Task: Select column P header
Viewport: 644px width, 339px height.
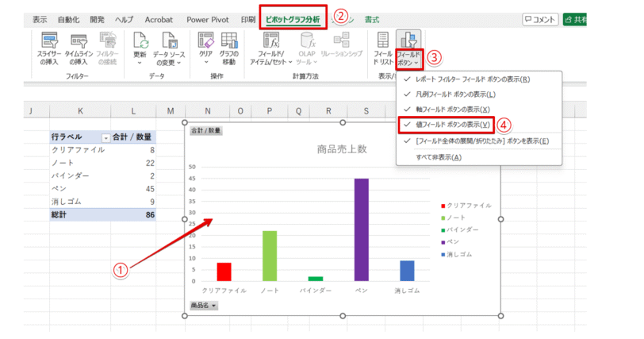Action: pos(270,111)
